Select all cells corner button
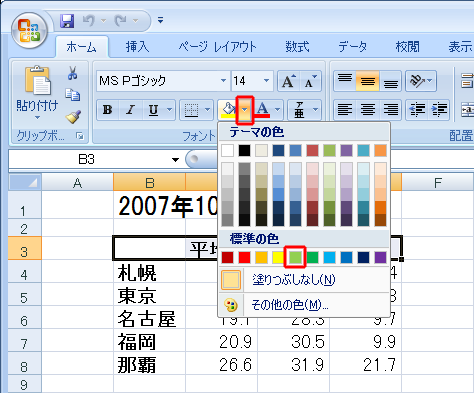This screenshot has height=393, width=474. [25, 182]
